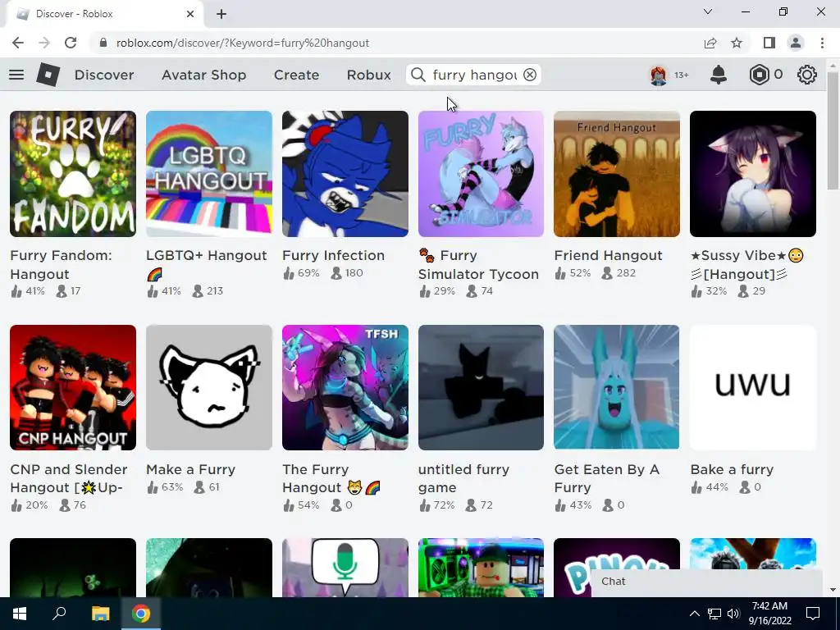Bookmark this page with the star icon
The width and height of the screenshot is (840, 630).
click(737, 43)
